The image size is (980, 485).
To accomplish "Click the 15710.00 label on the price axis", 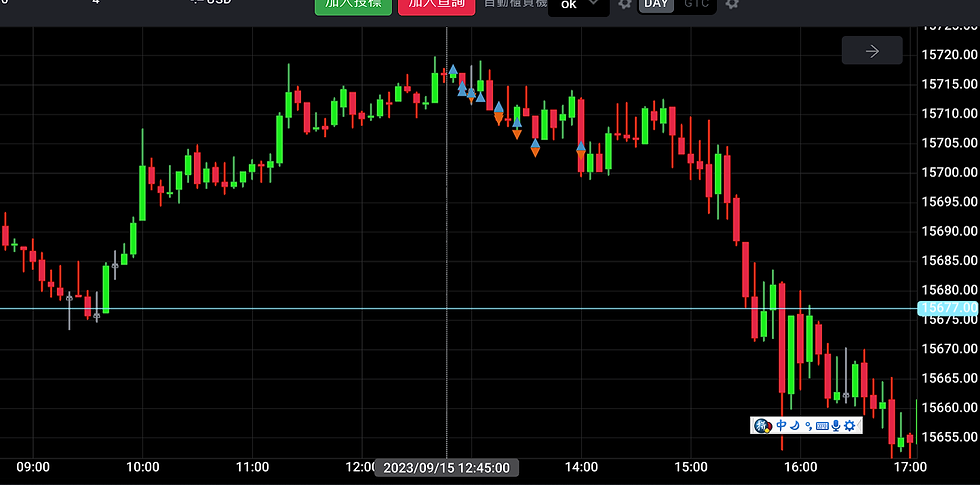I will (x=949, y=113).
